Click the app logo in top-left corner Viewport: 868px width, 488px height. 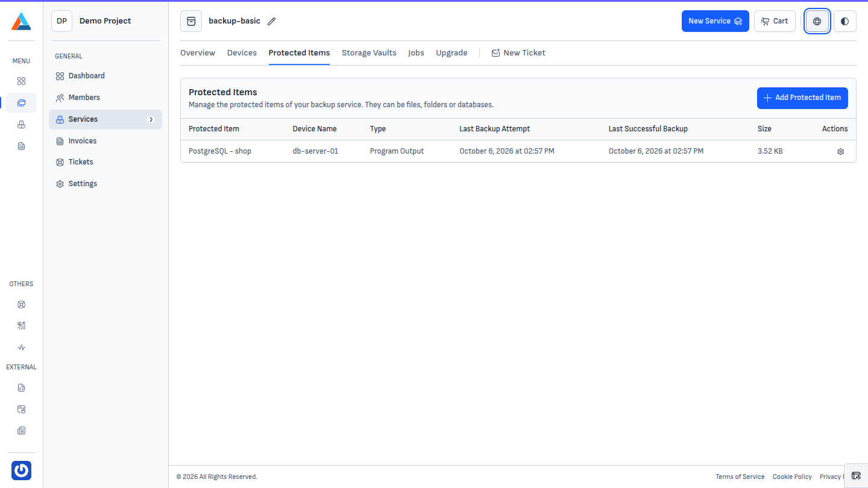click(21, 21)
